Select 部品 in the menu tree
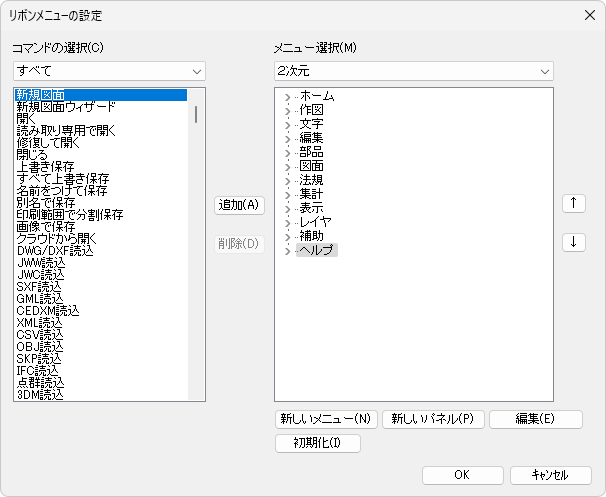Screen dimensions: 606x497 point(312,151)
